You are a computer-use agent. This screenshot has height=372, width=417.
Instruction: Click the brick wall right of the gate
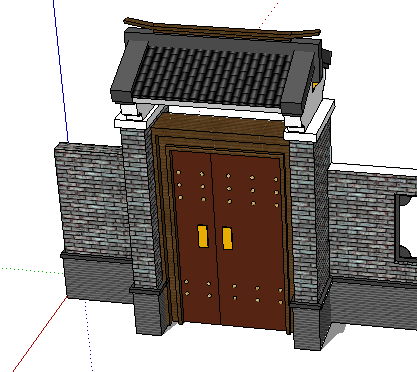pyautogui.click(x=362, y=227)
